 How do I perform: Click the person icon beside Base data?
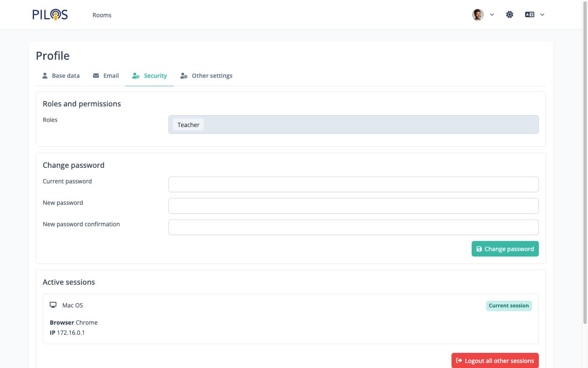point(45,76)
